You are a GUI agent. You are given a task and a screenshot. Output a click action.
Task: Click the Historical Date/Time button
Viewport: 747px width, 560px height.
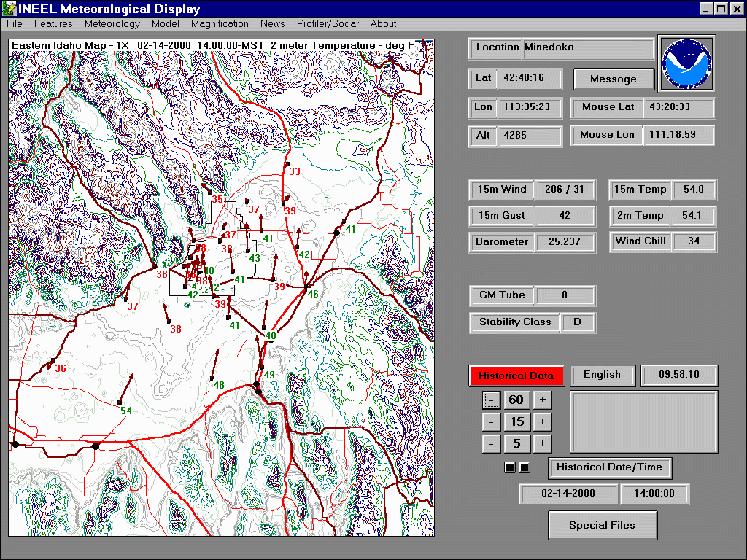(609, 467)
